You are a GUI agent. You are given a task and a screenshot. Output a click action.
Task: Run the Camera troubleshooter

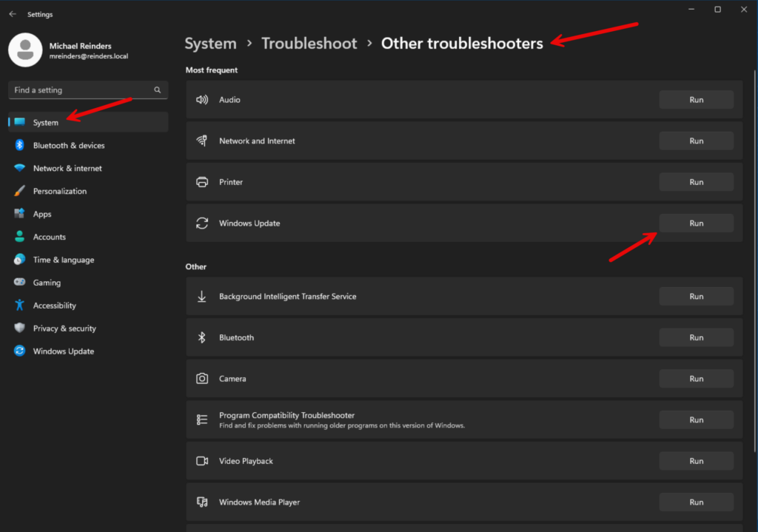point(696,378)
